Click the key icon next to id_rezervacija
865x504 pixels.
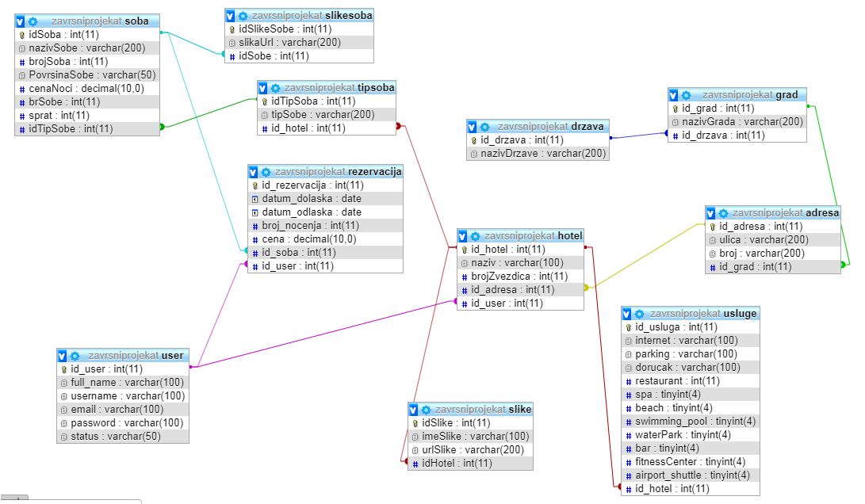click(x=255, y=185)
